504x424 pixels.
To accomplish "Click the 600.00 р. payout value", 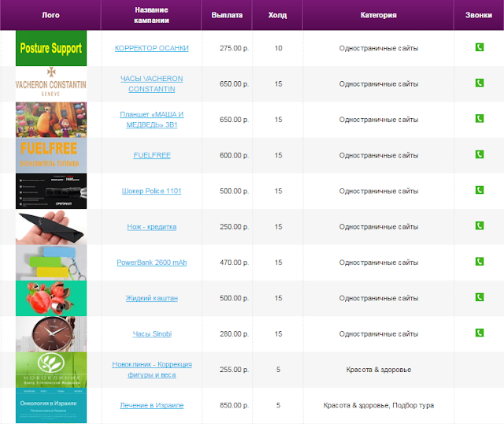I will pyautogui.click(x=235, y=155).
